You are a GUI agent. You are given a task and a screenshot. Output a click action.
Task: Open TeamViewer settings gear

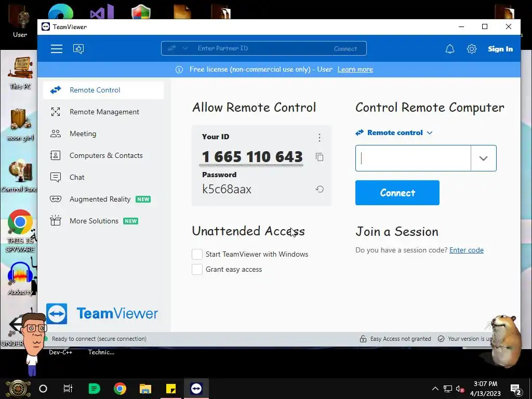[x=471, y=49]
